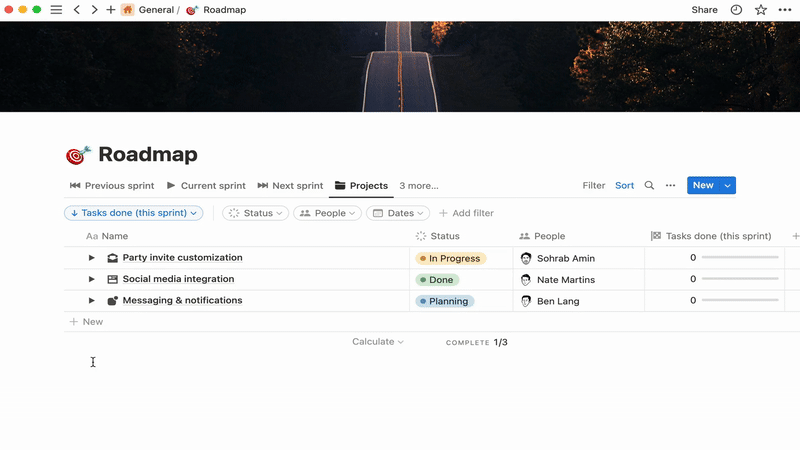Add a property with plus at table edge

pyautogui.click(x=795, y=236)
